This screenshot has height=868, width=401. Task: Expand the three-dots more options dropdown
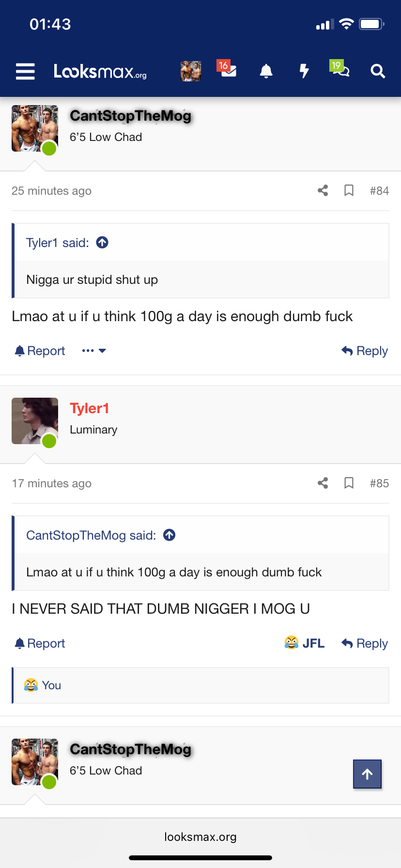click(x=94, y=351)
